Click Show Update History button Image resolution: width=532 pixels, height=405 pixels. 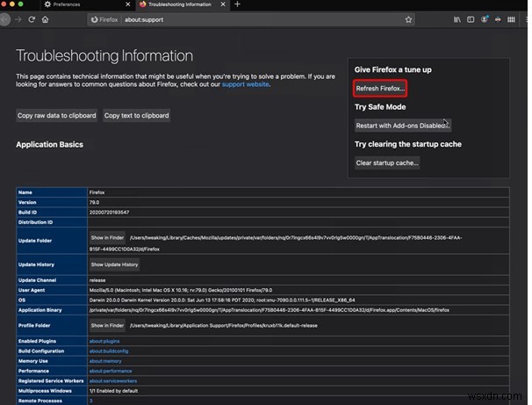(114, 264)
